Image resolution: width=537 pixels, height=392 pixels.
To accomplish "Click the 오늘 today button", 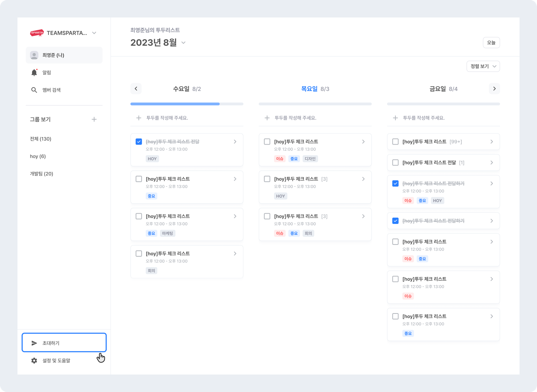I will click(x=491, y=42).
